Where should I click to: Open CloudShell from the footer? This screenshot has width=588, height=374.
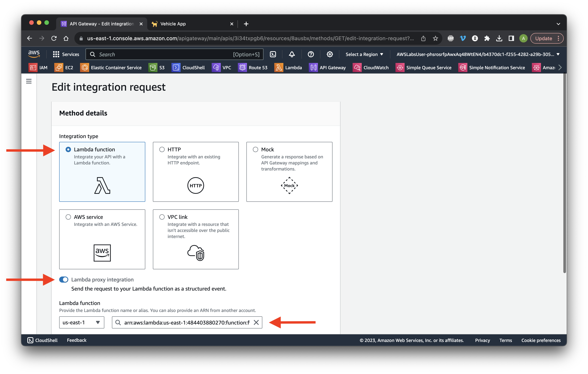[43, 340]
